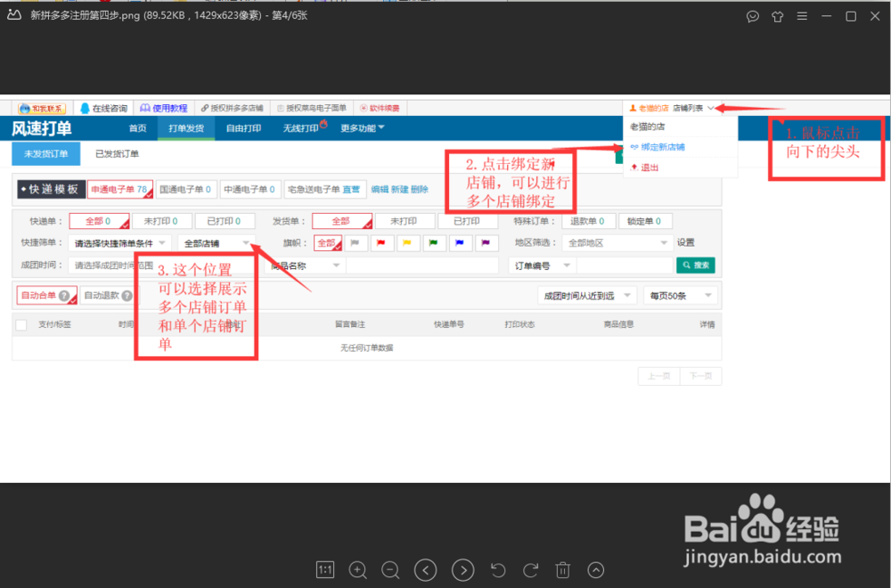The height and width of the screenshot is (588, 891).
Task: Click 新建 template link
Action: (399, 189)
